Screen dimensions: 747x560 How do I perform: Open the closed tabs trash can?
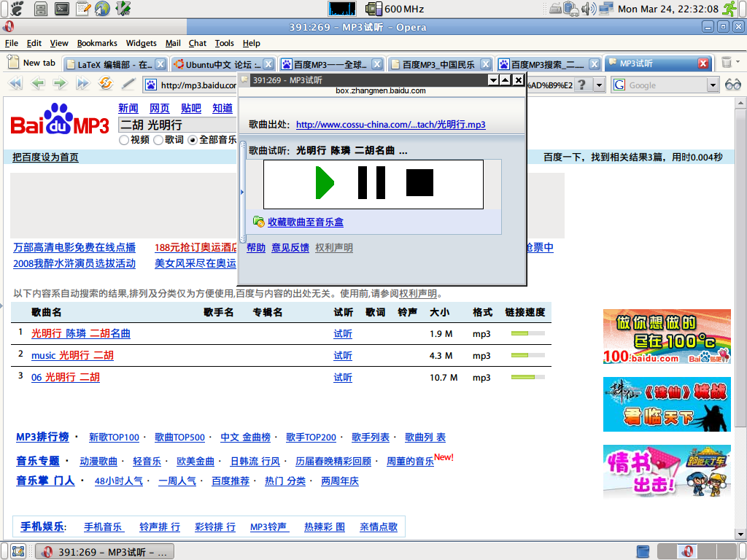(x=726, y=62)
